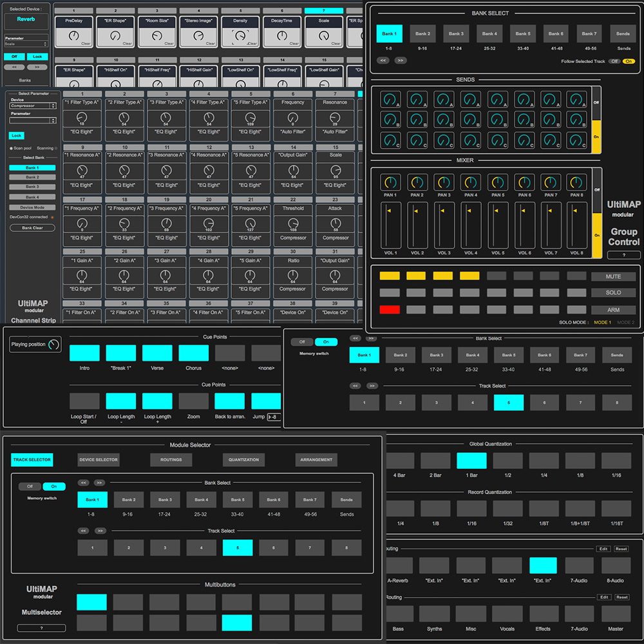644x644 pixels.
Task: Open the empty Parameter dropdown under Compressor
Action: click(x=32, y=120)
